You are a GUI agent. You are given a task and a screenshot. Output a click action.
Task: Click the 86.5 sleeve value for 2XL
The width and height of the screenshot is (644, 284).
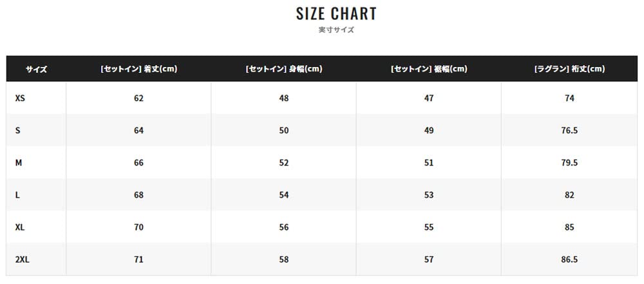pyautogui.click(x=569, y=259)
